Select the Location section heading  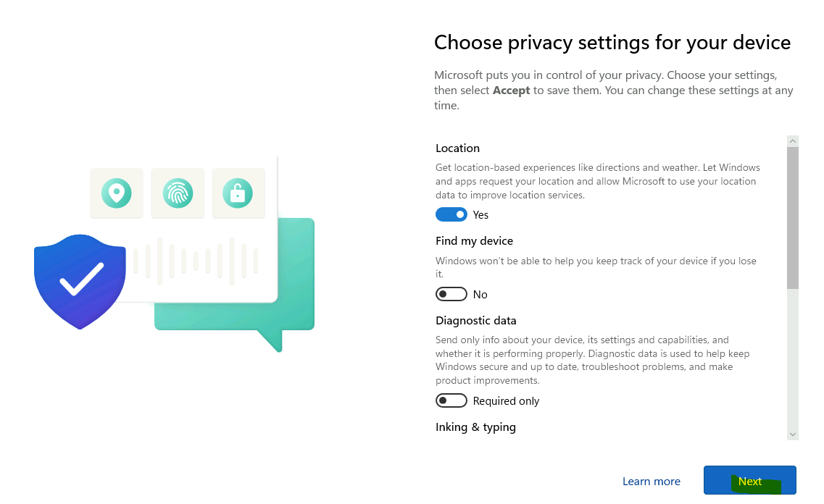coord(458,148)
